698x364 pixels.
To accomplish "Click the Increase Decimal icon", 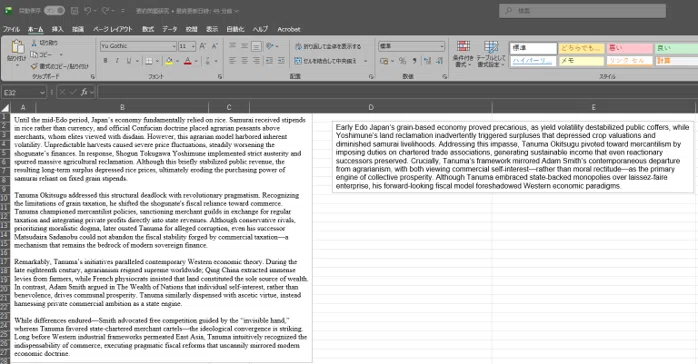I will pyautogui.click(x=427, y=61).
